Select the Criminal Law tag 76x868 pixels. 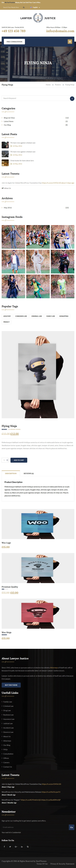(37, 316)
